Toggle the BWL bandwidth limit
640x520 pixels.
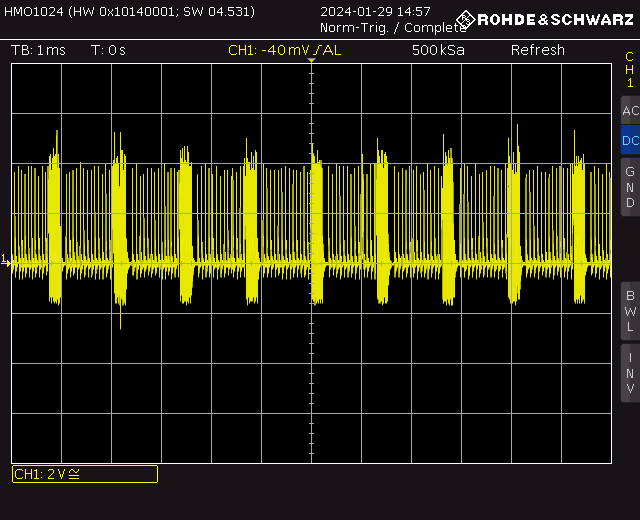[630, 311]
